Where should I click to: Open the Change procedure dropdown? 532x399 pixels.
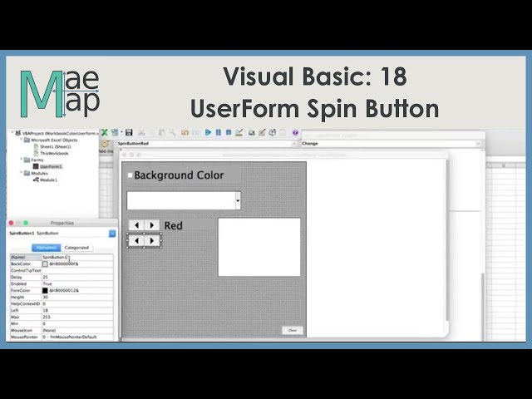click(x=478, y=144)
